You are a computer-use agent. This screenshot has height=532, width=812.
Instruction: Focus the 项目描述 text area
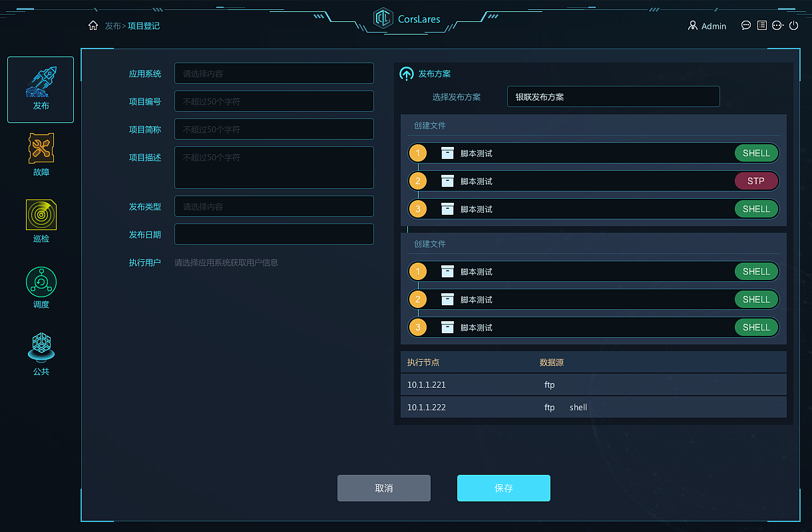(x=274, y=168)
